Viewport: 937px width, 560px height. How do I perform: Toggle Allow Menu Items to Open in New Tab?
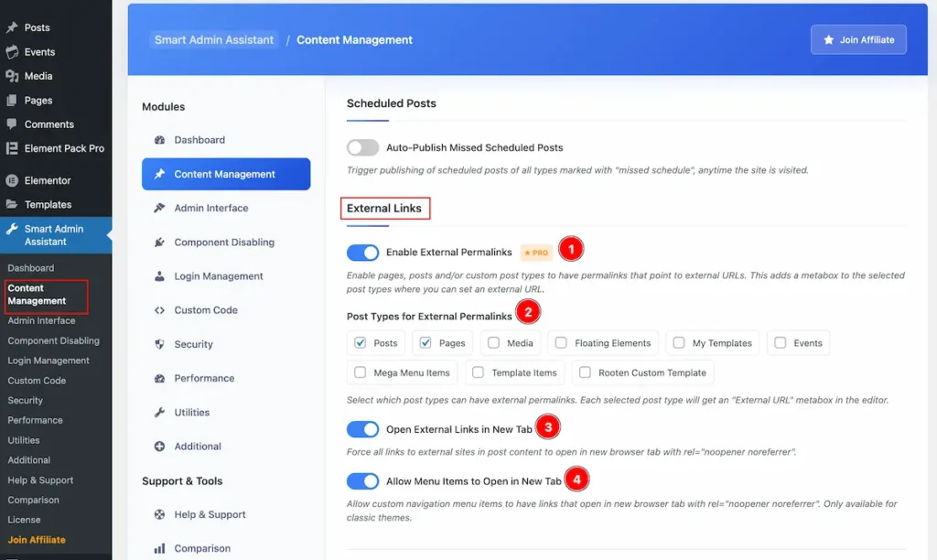click(362, 481)
